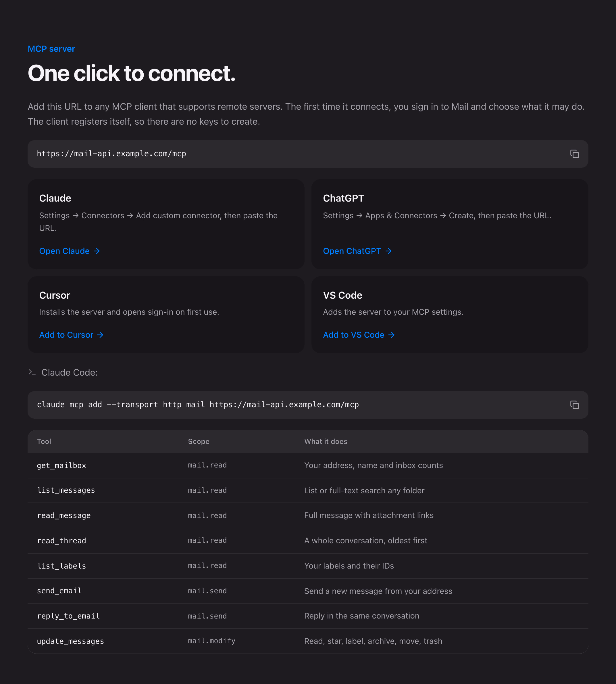Select the list_labels tool name

pos(61,566)
